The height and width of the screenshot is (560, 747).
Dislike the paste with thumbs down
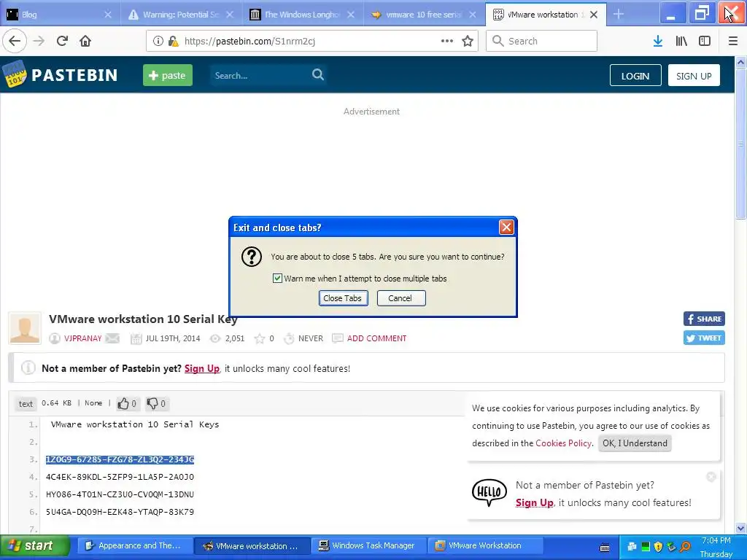point(156,404)
